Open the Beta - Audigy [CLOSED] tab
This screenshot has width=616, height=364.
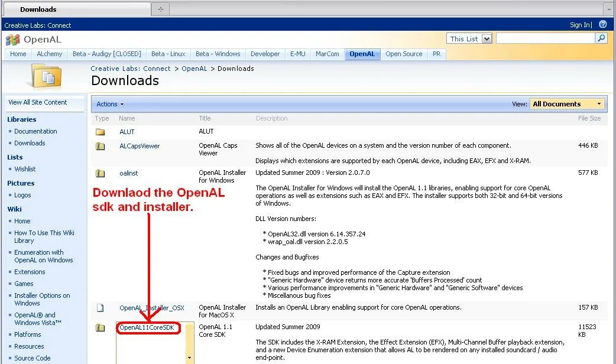pos(107,54)
